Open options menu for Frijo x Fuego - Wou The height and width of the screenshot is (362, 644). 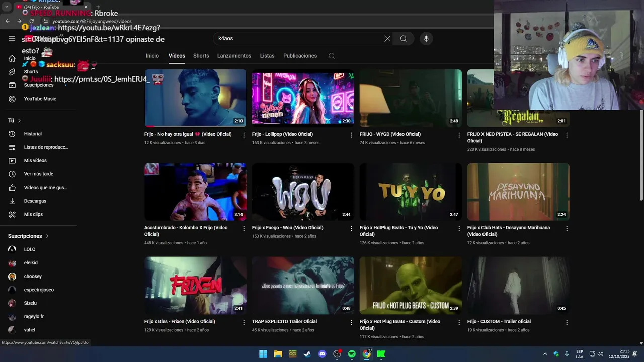point(352,228)
